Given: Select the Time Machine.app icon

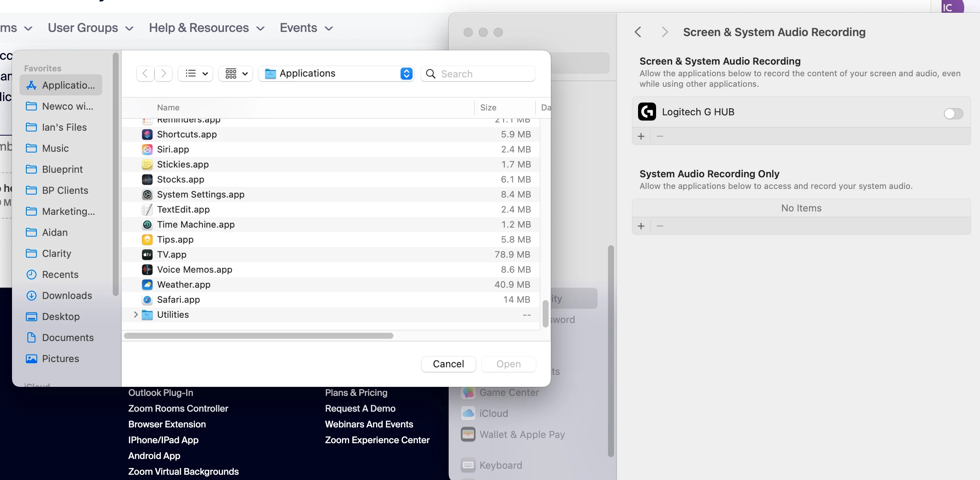Looking at the screenshot, I should tap(147, 224).
